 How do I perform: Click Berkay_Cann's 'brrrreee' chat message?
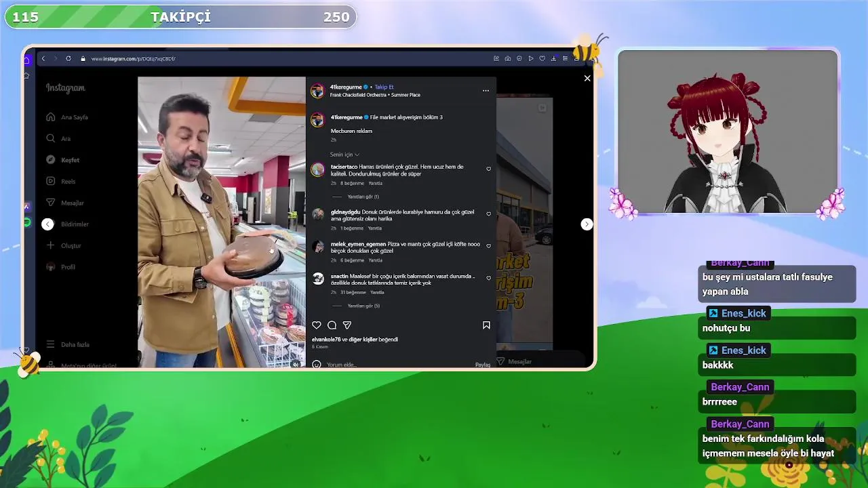[x=777, y=402]
